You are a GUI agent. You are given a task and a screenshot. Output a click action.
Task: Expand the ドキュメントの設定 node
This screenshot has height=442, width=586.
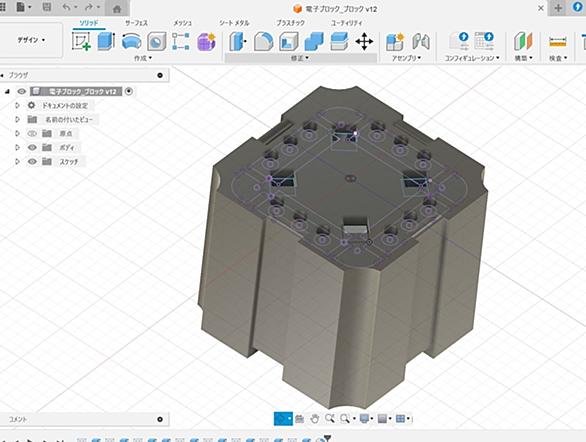coord(17,105)
